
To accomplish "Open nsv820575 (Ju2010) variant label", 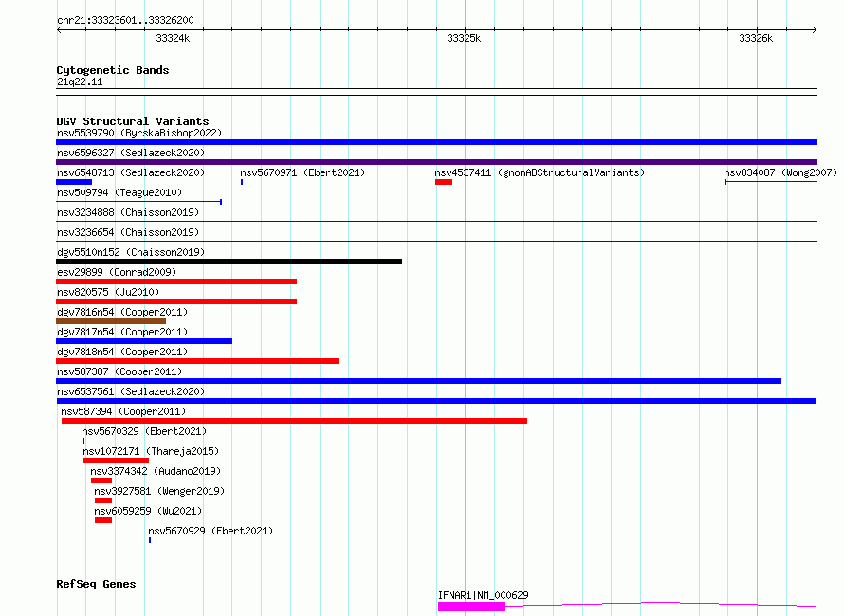I will point(108,292).
